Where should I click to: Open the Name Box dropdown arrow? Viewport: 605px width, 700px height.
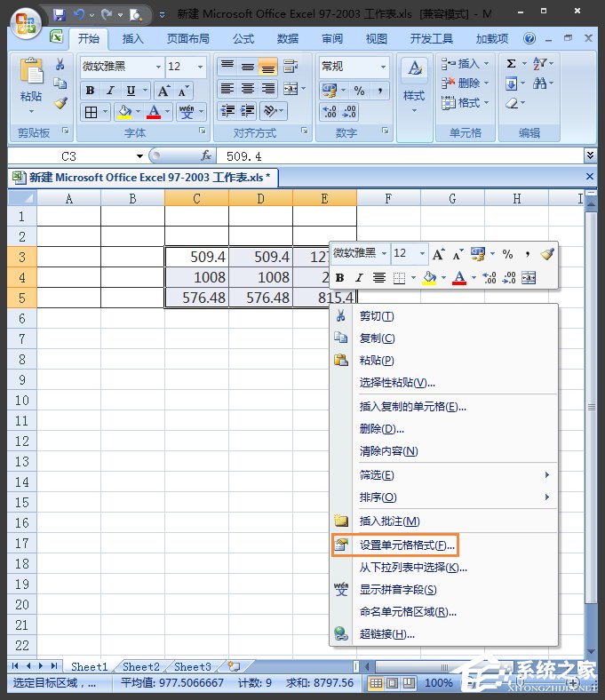click(139, 156)
